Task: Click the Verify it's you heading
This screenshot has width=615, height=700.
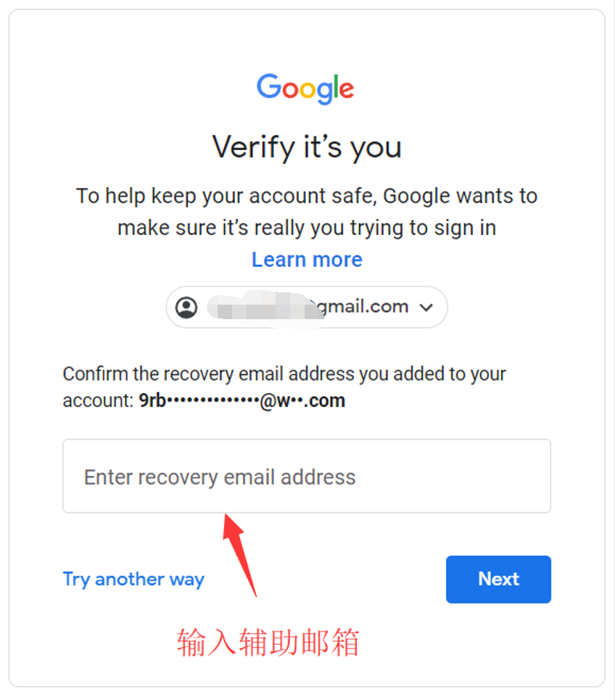Action: (307, 147)
